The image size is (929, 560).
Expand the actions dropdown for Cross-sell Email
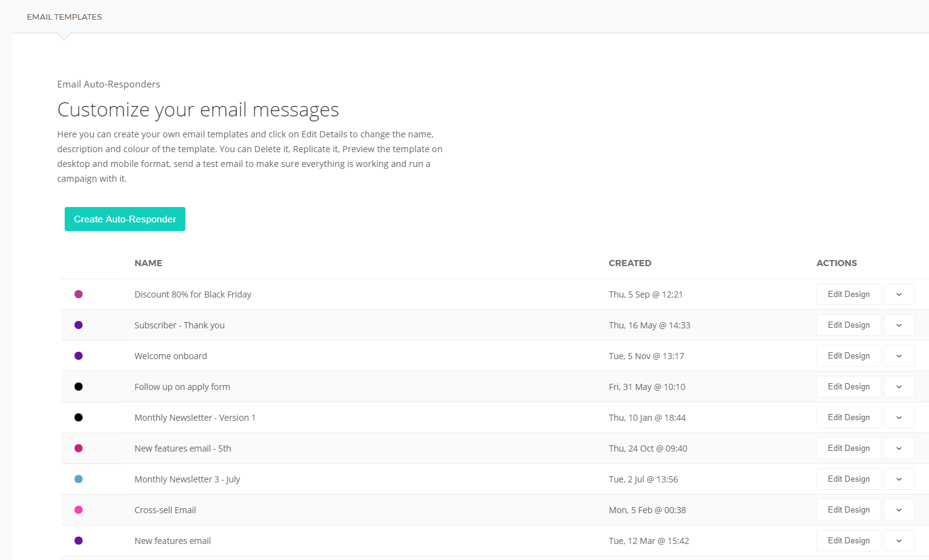click(899, 509)
